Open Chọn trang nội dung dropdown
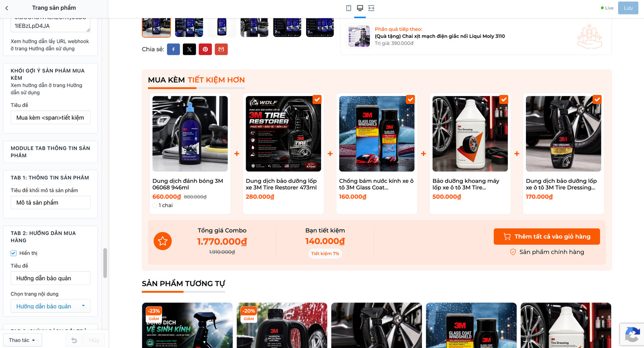This screenshot has height=348, width=644. (51, 306)
